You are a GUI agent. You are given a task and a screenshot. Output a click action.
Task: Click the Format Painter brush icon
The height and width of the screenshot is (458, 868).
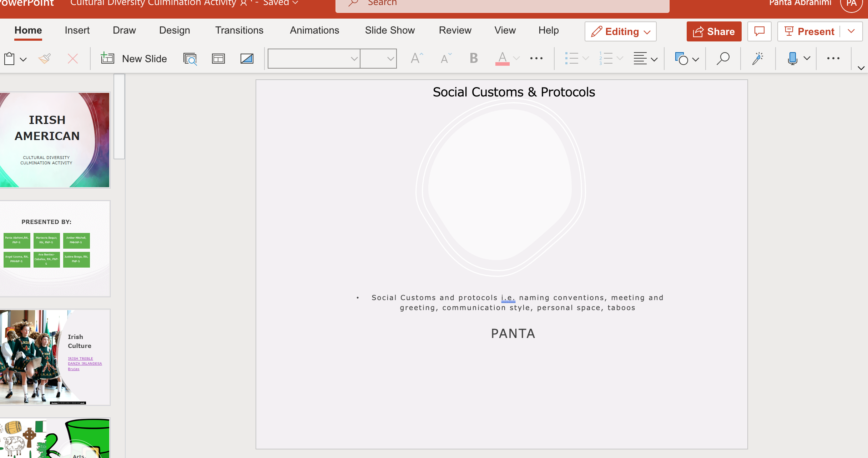pyautogui.click(x=45, y=59)
